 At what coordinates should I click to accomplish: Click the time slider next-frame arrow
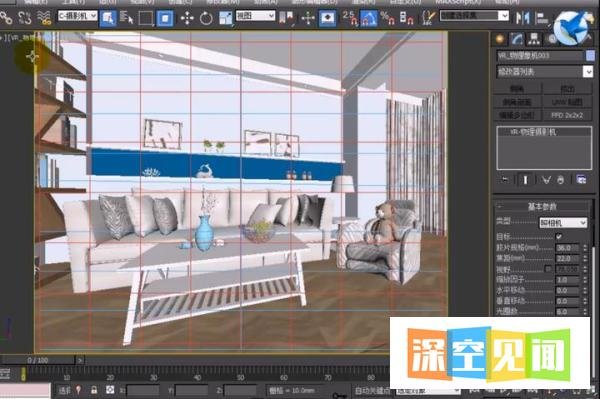tap(80, 360)
